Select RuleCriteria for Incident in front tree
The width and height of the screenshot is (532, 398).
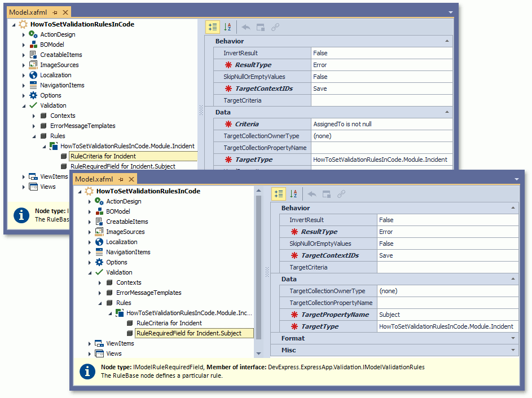[x=169, y=323]
